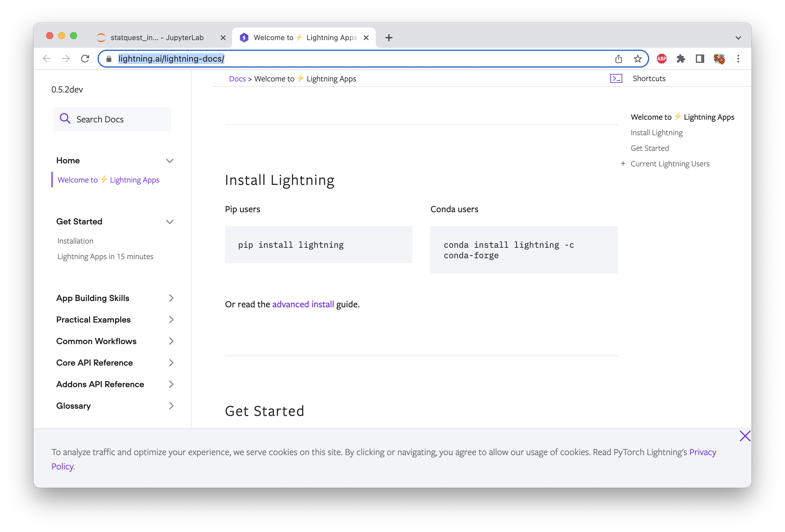Click the pip install lightning code block
The height and width of the screenshot is (532, 785).
[319, 244]
